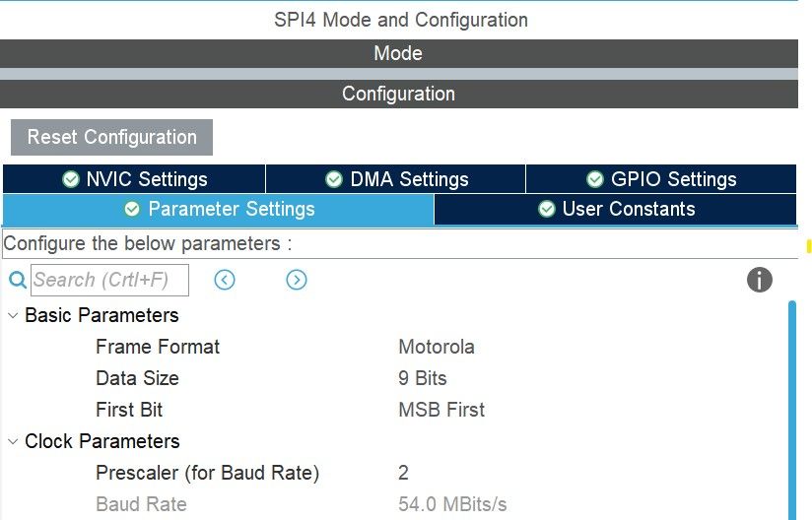Click the search magnifier icon

click(x=18, y=280)
